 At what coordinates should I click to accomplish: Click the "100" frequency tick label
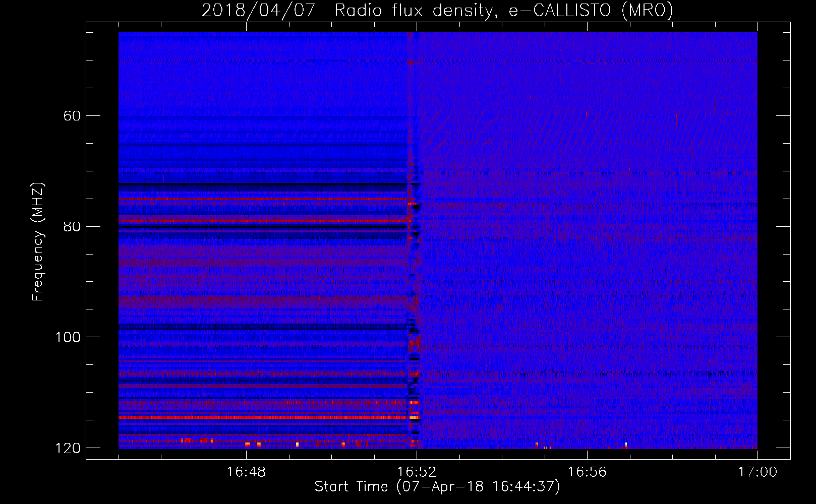68,337
